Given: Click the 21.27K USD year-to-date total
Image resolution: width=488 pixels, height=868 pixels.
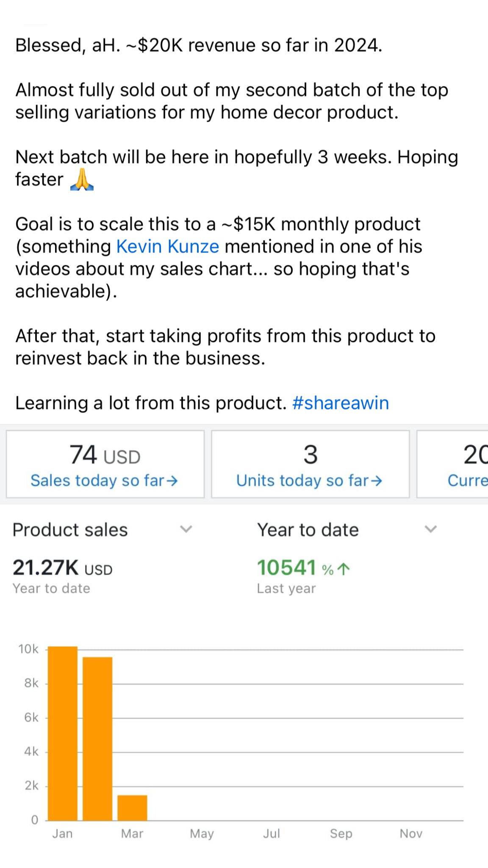Looking at the screenshot, I should click(63, 568).
